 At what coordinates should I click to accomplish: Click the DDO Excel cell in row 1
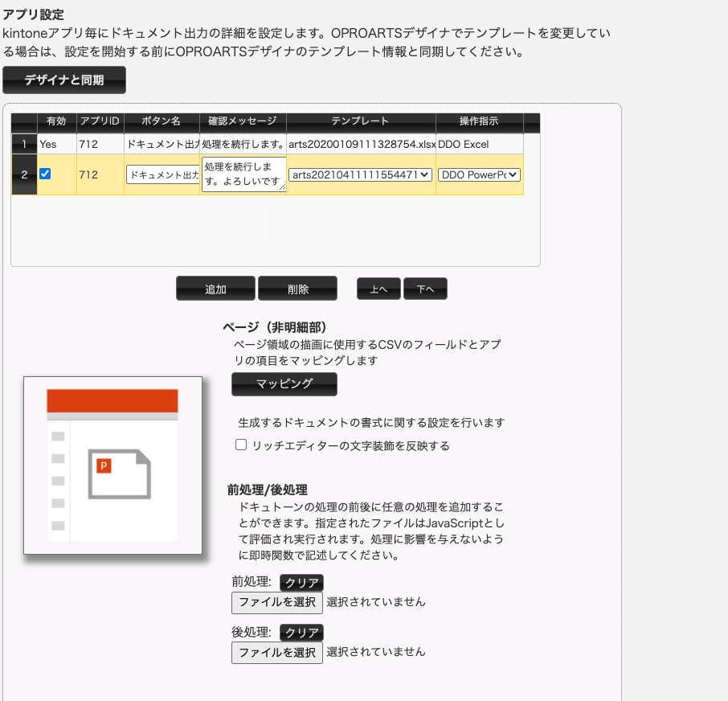[x=480, y=144]
